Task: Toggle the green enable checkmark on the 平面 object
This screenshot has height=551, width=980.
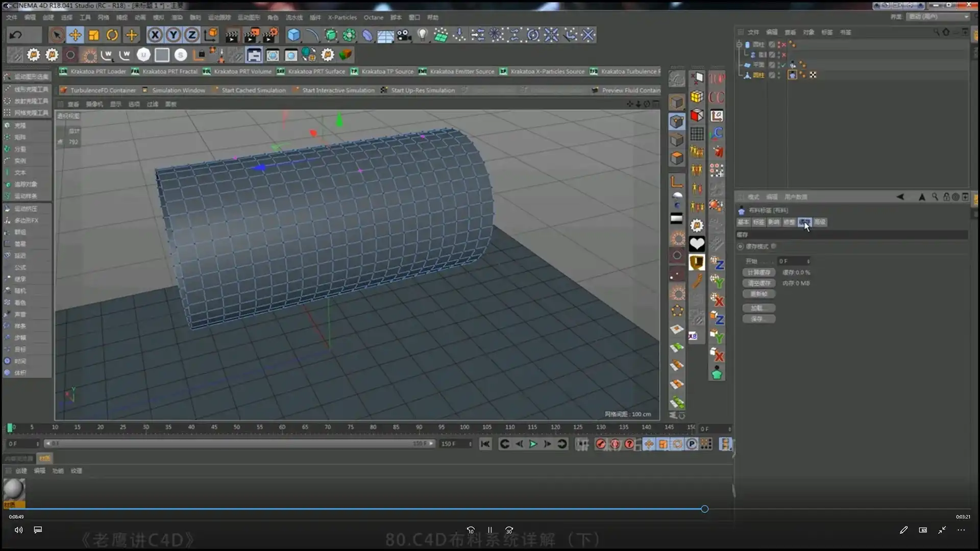Action: click(x=783, y=65)
